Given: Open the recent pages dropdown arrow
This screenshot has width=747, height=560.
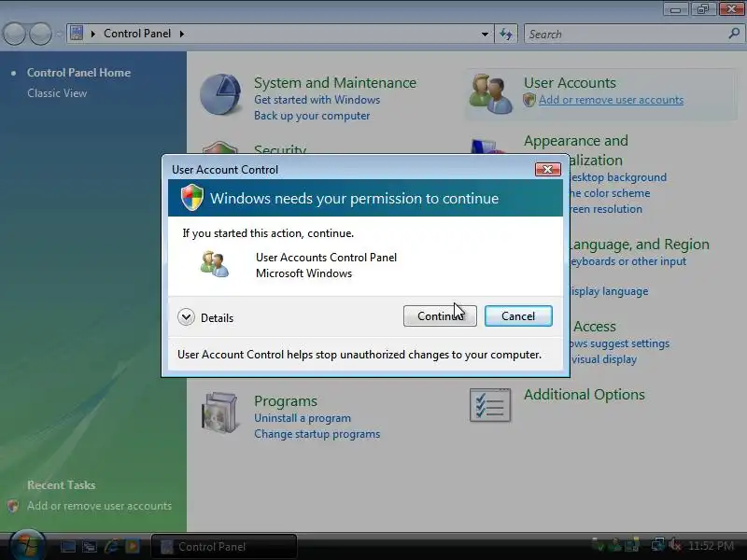Looking at the screenshot, I should pyautogui.click(x=58, y=34).
